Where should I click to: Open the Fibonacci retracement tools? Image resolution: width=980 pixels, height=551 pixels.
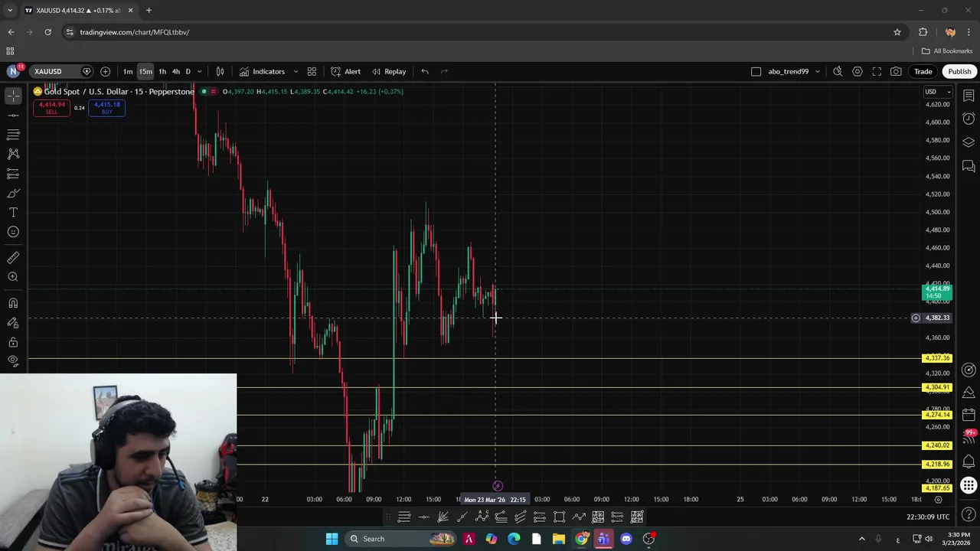13,135
